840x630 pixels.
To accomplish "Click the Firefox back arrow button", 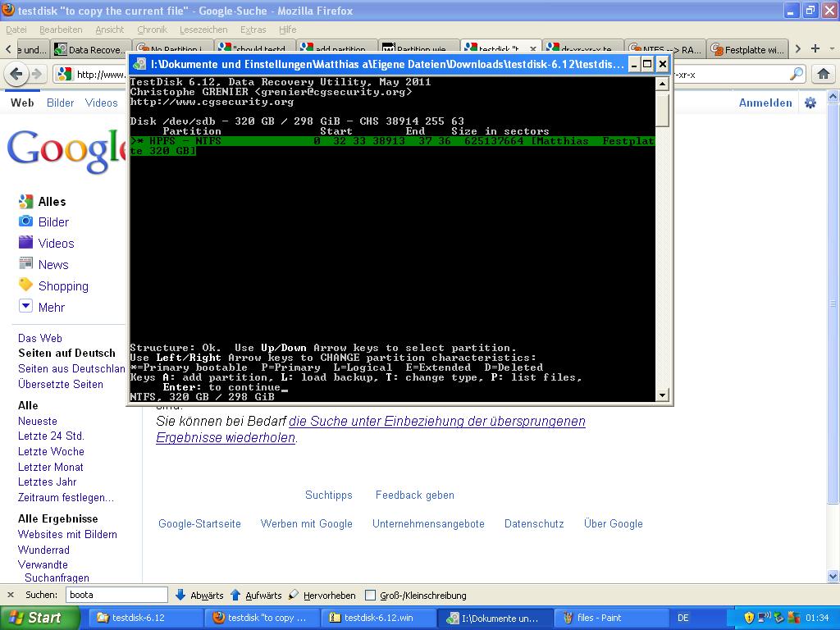I will coord(16,74).
